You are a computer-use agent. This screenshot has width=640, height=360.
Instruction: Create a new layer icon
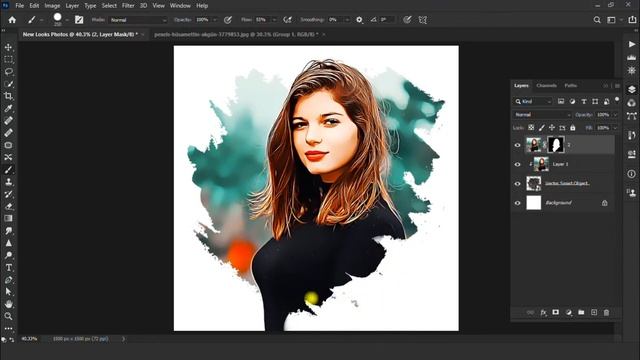[594, 313]
